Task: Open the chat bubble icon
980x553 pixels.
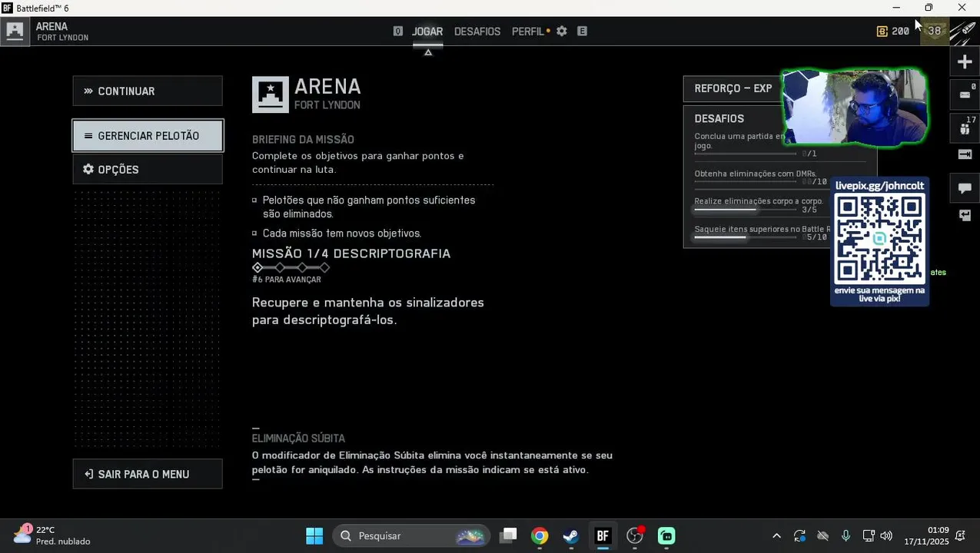Action: point(965,188)
